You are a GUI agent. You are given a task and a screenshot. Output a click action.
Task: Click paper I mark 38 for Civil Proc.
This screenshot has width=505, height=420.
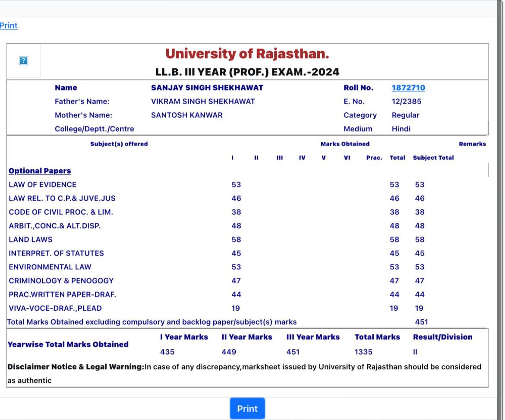[x=236, y=212]
